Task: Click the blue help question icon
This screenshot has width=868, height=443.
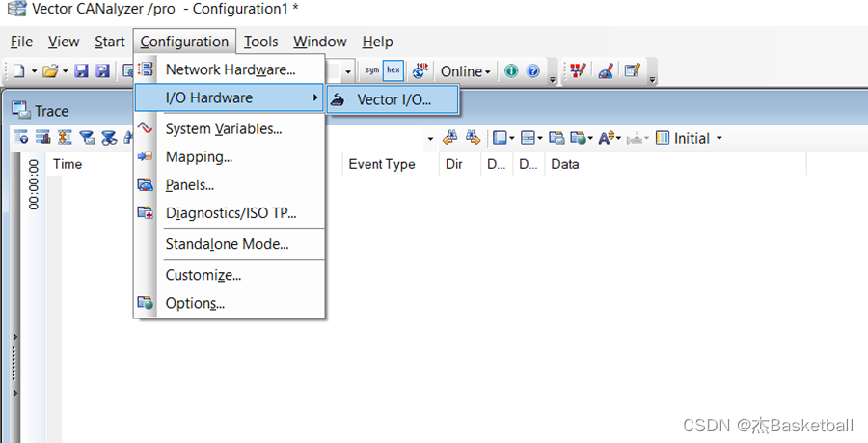Action: (x=533, y=70)
